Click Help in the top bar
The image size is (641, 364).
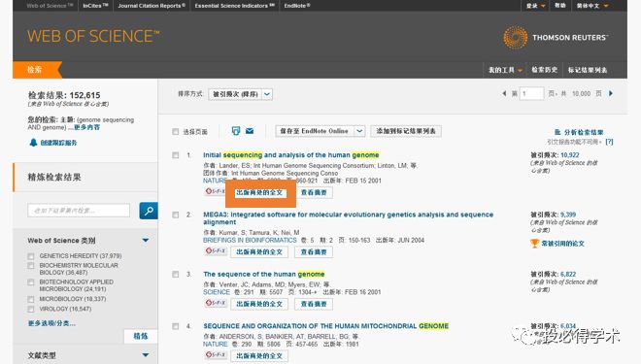click(560, 6)
